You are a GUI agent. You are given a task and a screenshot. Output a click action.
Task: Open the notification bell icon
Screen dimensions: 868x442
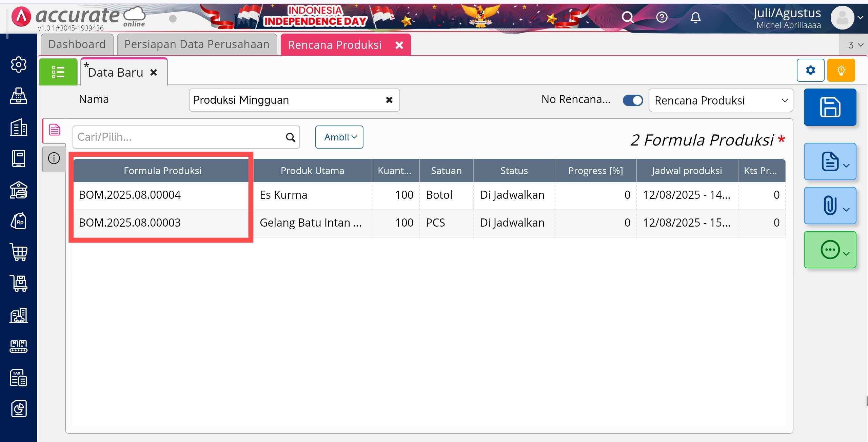pos(695,17)
